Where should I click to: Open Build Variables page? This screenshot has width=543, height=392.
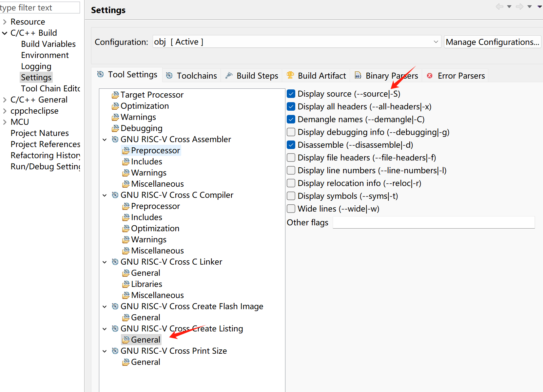point(48,44)
